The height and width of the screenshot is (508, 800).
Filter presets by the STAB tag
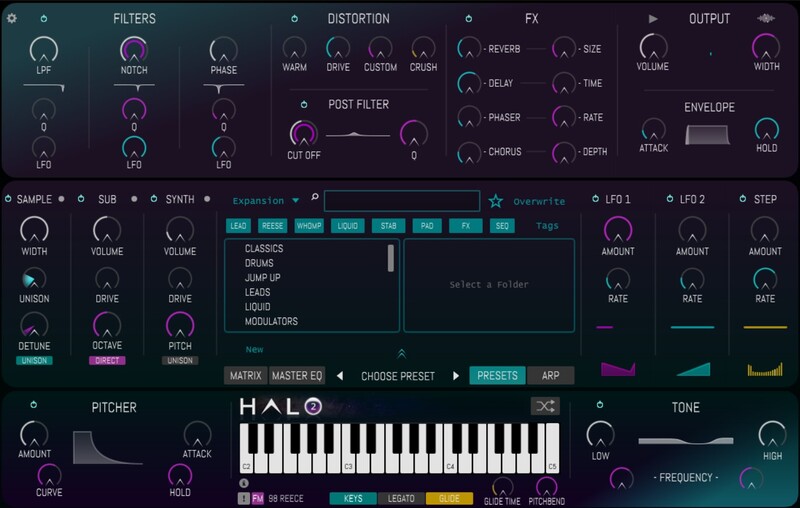pyautogui.click(x=388, y=226)
